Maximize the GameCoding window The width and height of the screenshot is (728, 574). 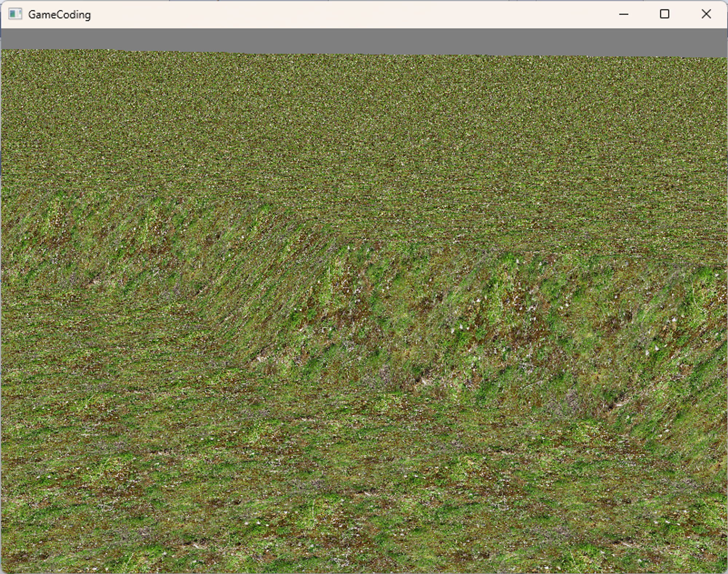coord(664,14)
